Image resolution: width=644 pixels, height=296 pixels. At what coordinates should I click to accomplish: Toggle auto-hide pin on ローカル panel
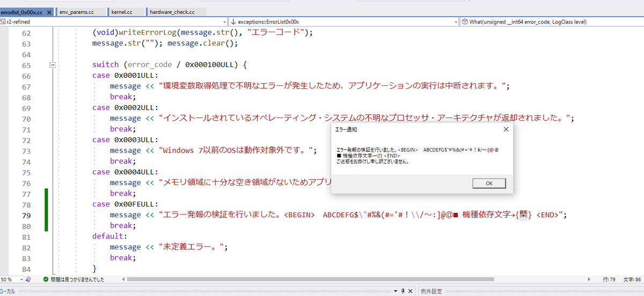[x=403, y=291]
